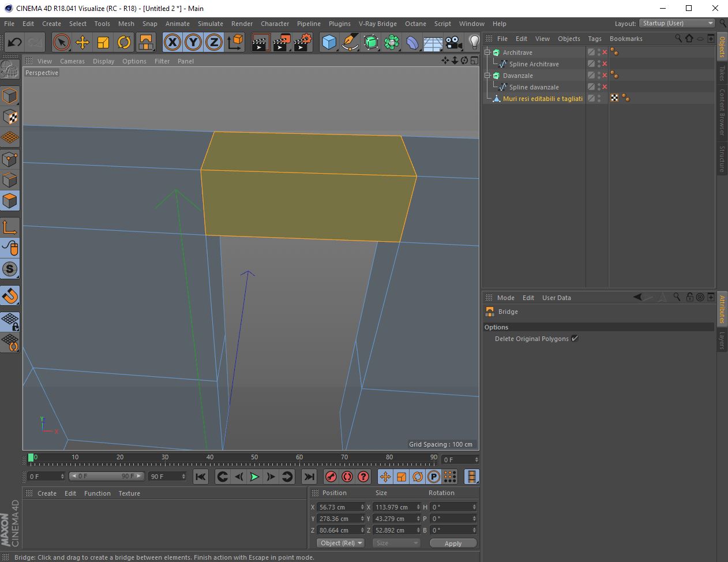Select the Polygons mode icon in sidebar

(x=10, y=201)
